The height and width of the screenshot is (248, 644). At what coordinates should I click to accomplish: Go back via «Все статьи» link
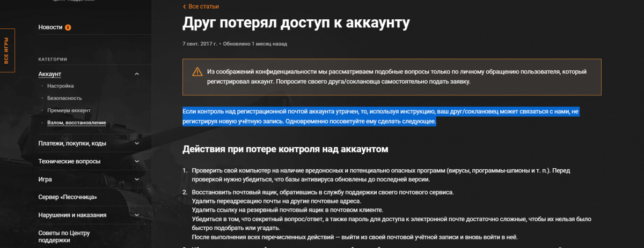[201, 6]
